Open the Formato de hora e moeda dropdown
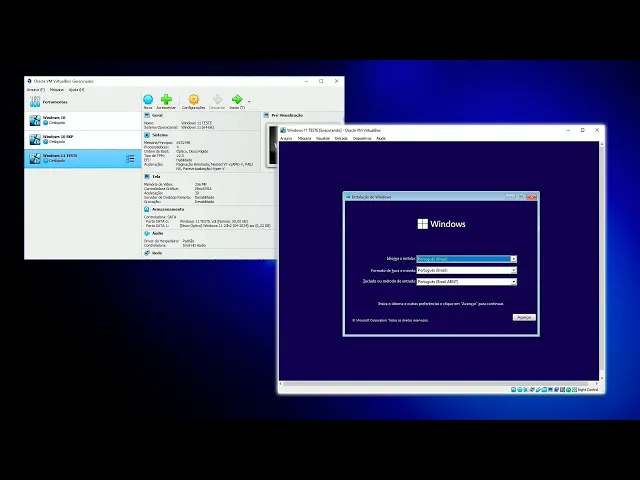 tap(467, 270)
